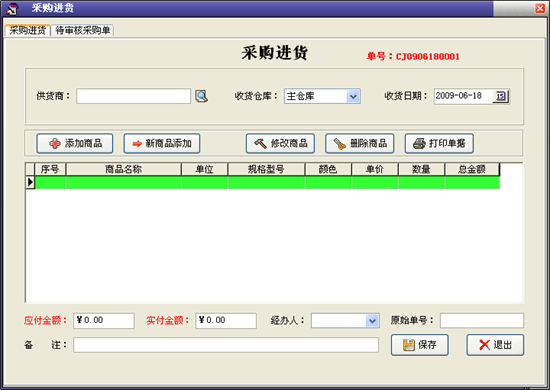This screenshot has height=390, width=550.
Task: Switch to the 待审核采购单 tab
Action: [83, 30]
